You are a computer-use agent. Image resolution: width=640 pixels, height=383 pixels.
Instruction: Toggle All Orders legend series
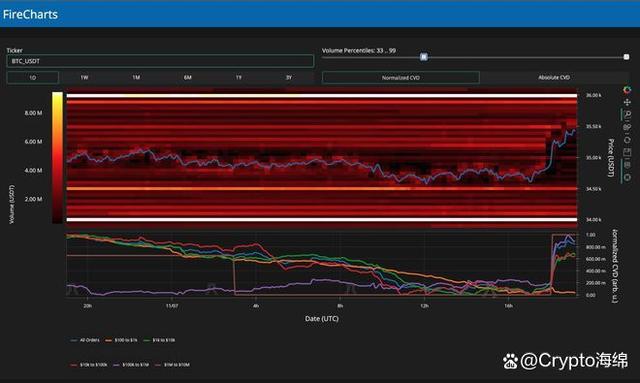pos(85,340)
